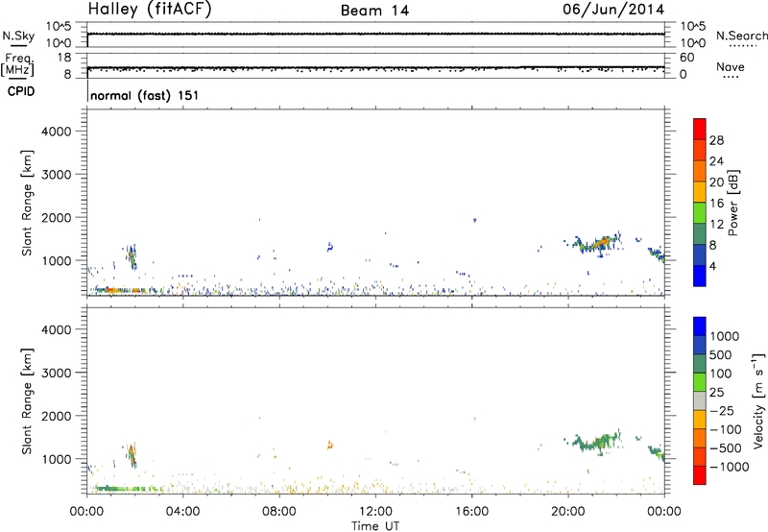This screenshot has height=532, width=768.
Task: Click the power echo streak near 02:00 UT
Action: [x=132, y=256]
